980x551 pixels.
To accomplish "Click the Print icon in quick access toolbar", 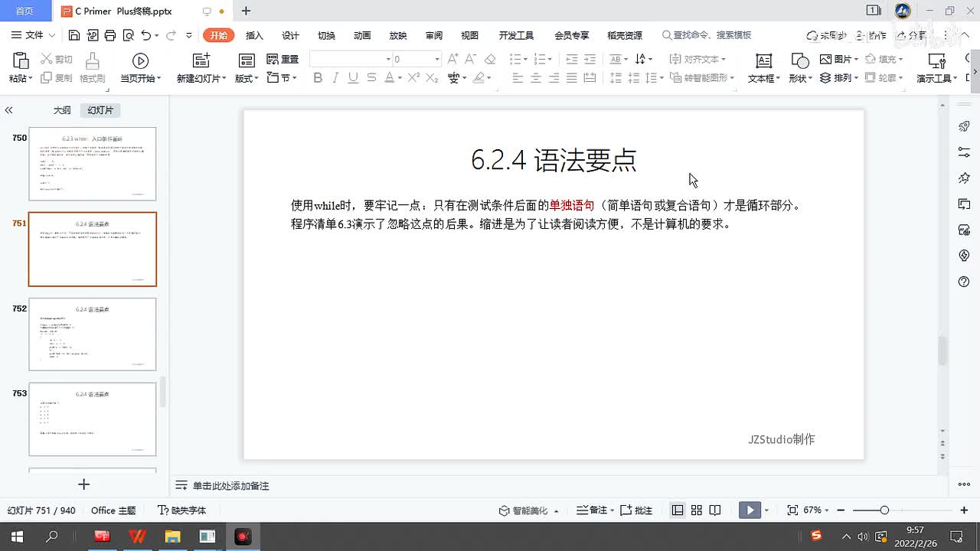I will point(110,35).
